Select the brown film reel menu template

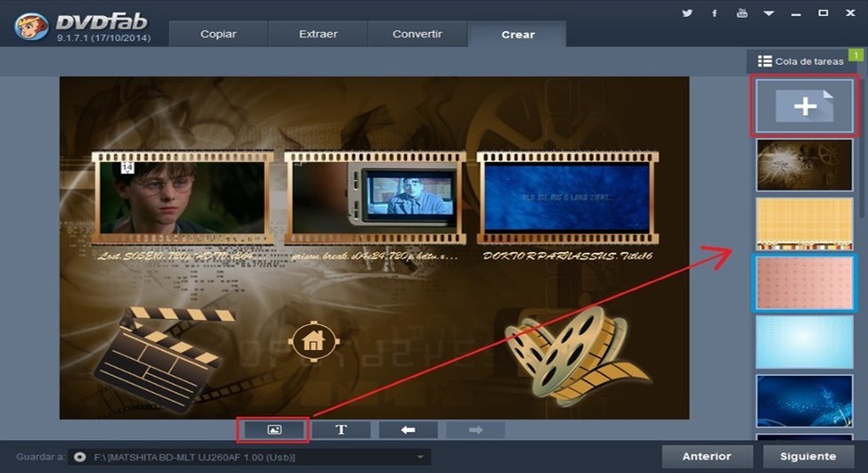click(804, 165)
